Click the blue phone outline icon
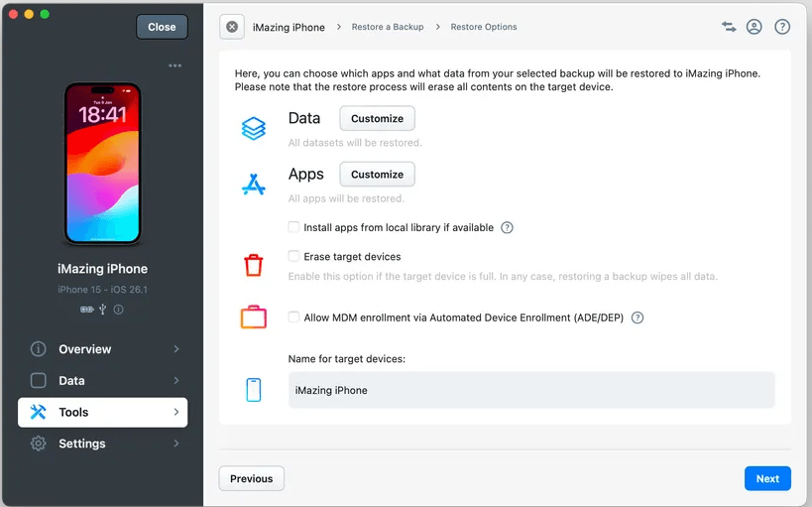The image size is (812, 507). pos(253,390)
